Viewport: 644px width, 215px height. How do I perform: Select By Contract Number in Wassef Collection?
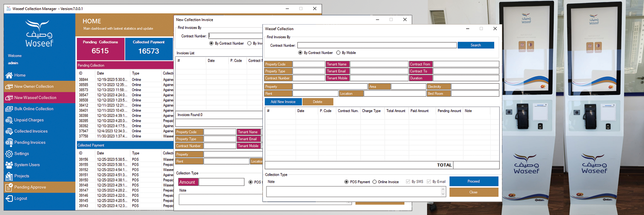pos(300,53)
